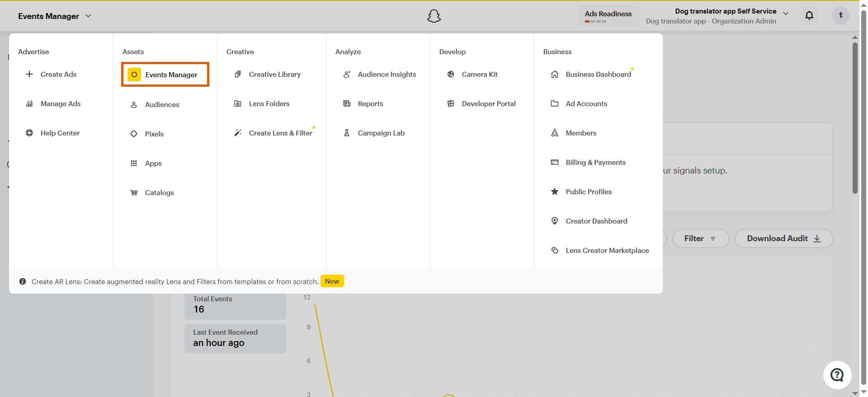868x397 pixels.
Task: Select Manage Ads menu entry
Action: pyautogui.click(x=61, y=103)
